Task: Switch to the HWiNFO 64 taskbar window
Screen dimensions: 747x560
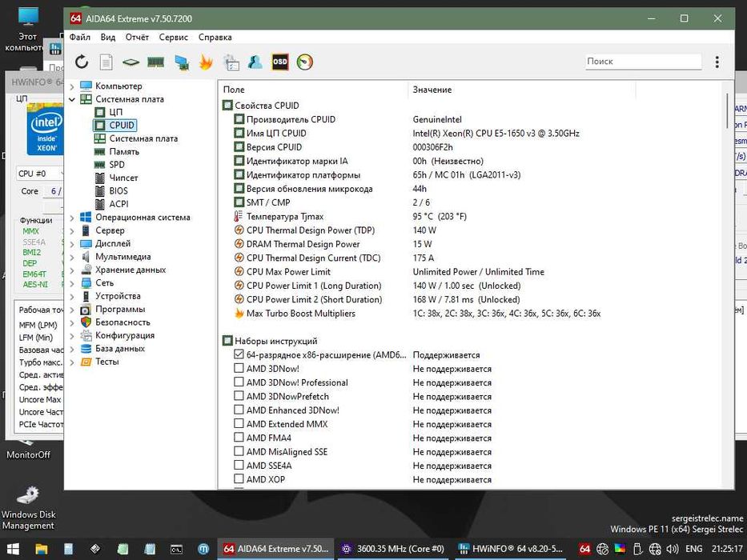Action: point(511,549)
